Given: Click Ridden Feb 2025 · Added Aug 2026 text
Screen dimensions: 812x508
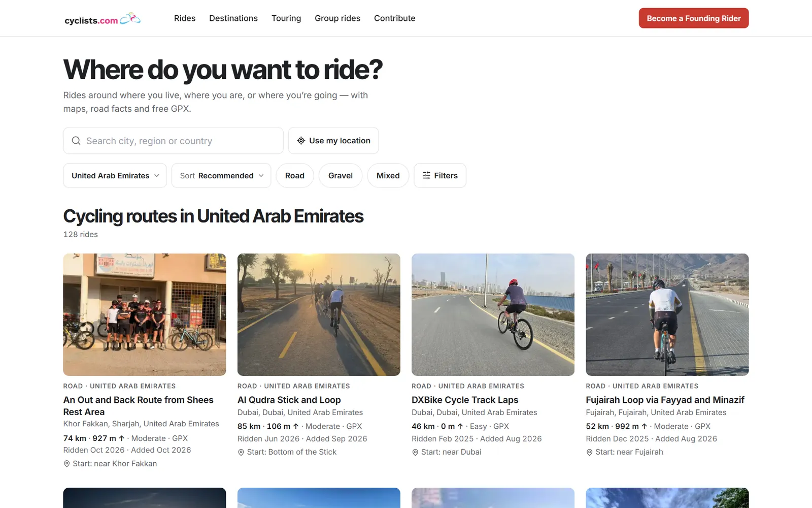Looking at the screenshot, I should tap(477, 438).
